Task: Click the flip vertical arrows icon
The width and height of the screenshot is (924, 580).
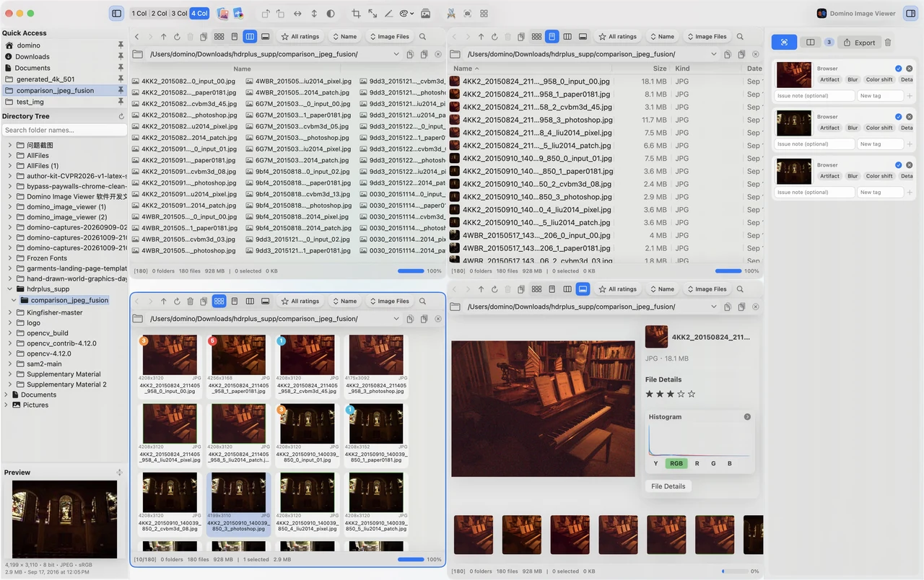Action: tap(314, 13)
